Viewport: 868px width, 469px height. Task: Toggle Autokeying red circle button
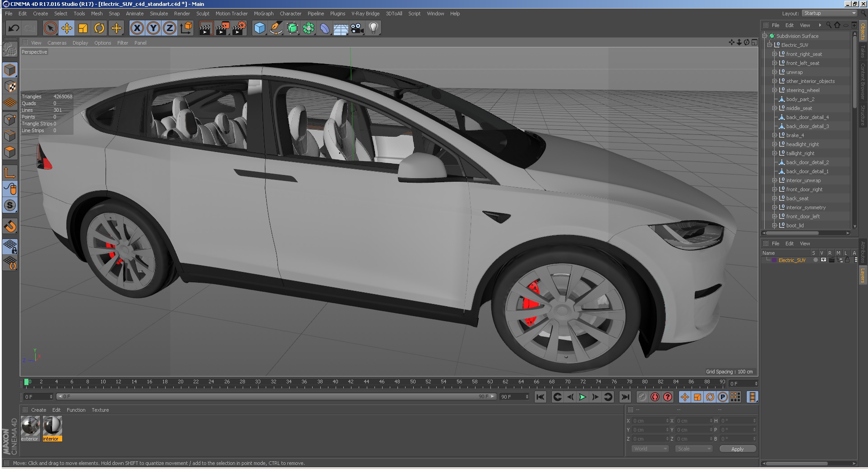click(x=655, y=397)
